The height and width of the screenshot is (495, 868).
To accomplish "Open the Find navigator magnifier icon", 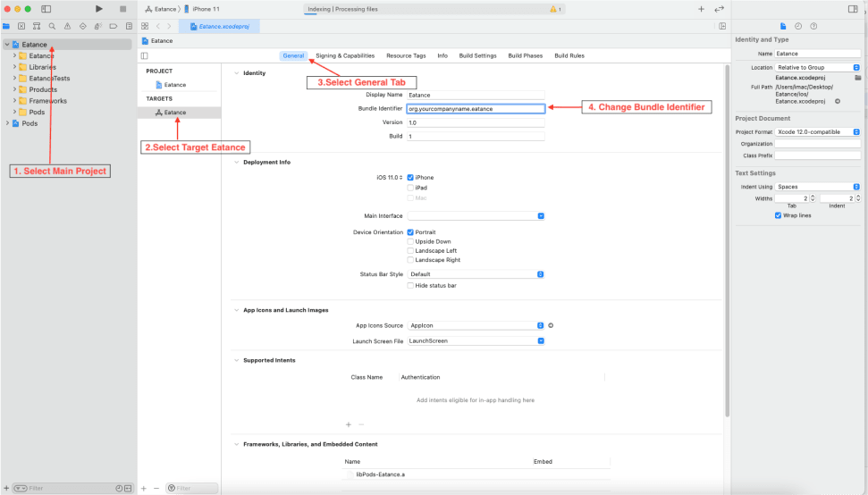I will click(x=52, y=26).
